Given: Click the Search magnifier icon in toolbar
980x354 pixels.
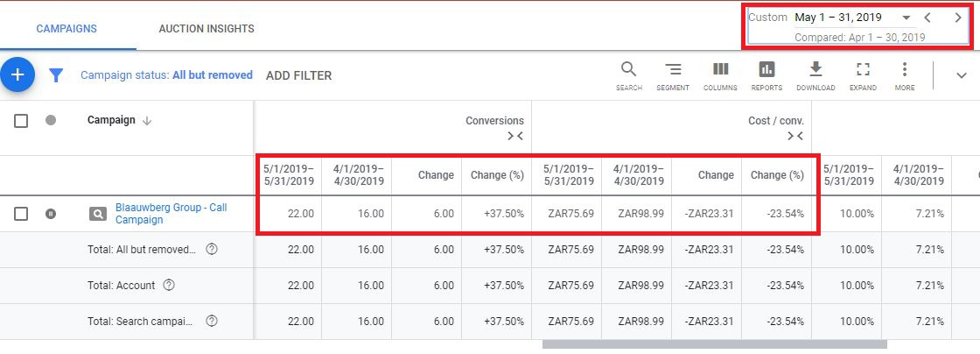Looking at the screenshot, I should click(x=628, y=70).
